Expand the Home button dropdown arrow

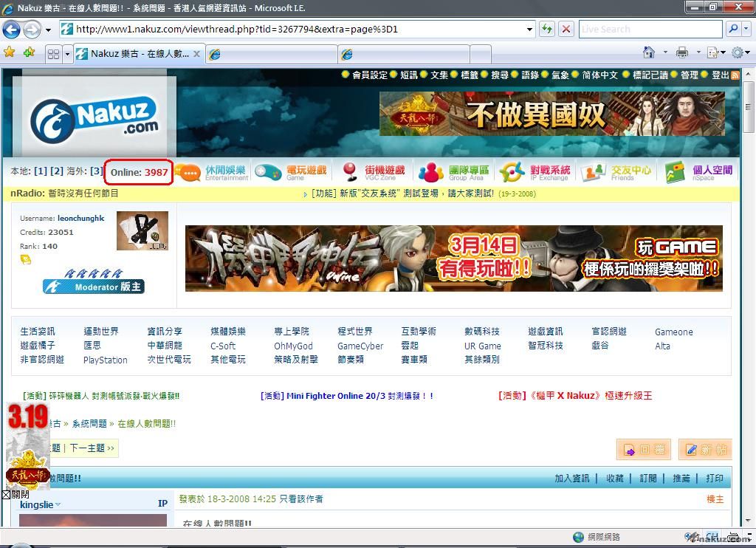(x=665, y=52)
